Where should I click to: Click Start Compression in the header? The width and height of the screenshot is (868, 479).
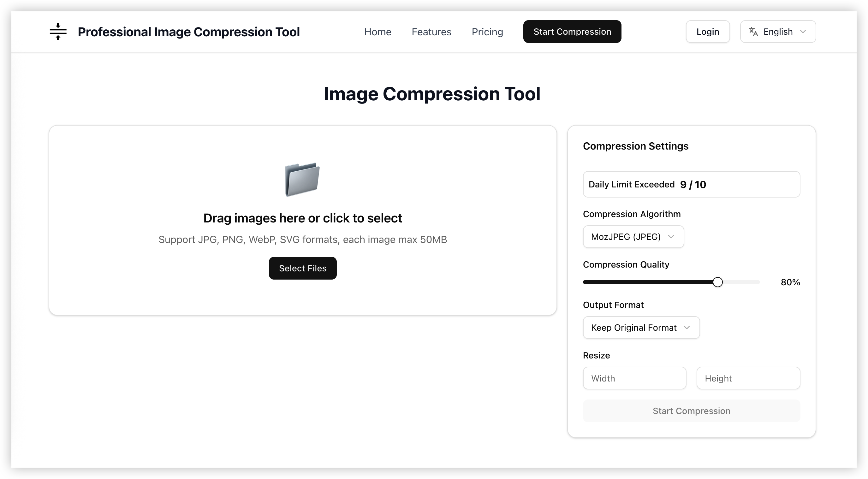572,32
